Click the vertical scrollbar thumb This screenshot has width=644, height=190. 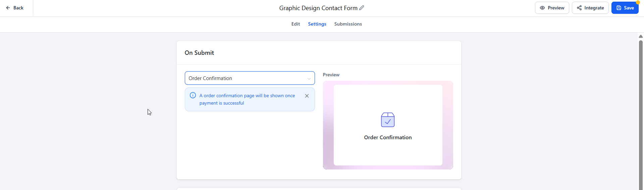pos(641,114)
